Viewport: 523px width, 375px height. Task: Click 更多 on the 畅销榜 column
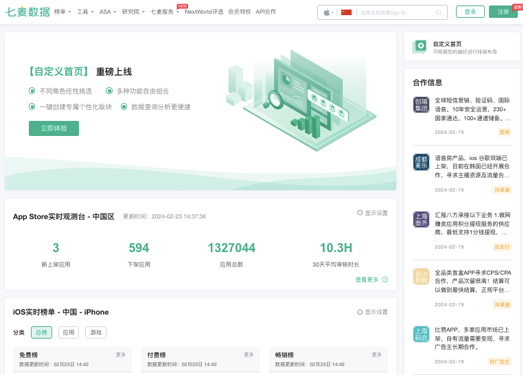[377, 355]
